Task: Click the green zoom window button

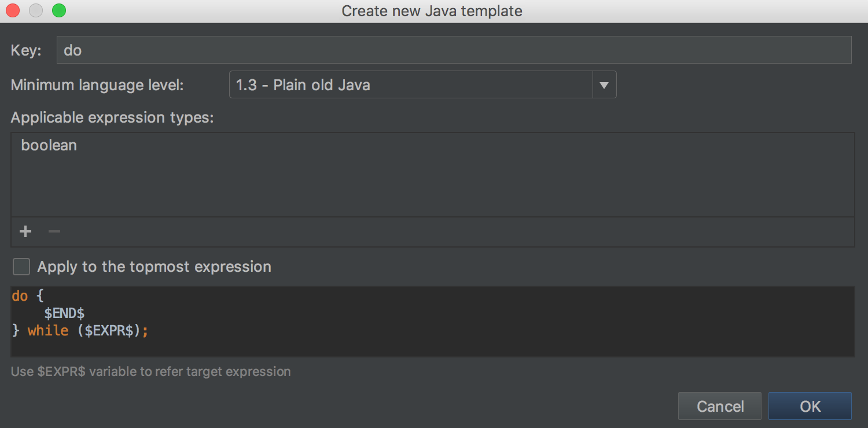Action: 59,10
